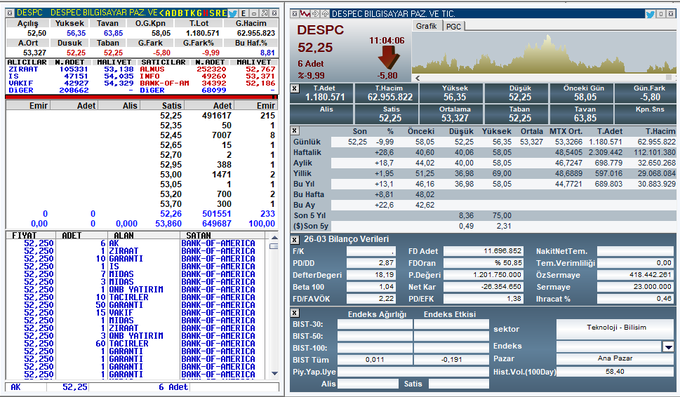
Task: Click seller BANK-OF-AM in SATICILAR list
Action: [164, 83]
